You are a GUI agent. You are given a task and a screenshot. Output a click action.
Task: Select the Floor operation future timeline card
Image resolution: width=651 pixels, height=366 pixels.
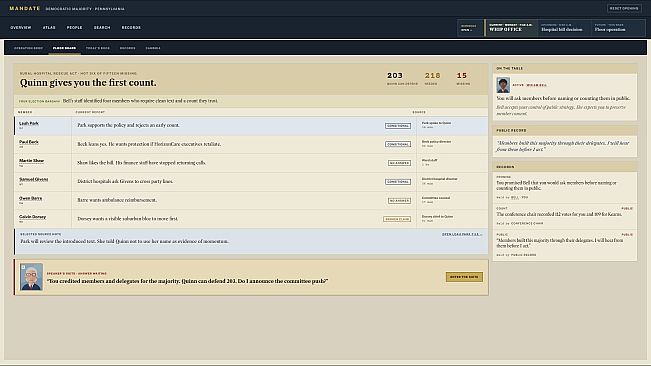(x=618, y=28)
